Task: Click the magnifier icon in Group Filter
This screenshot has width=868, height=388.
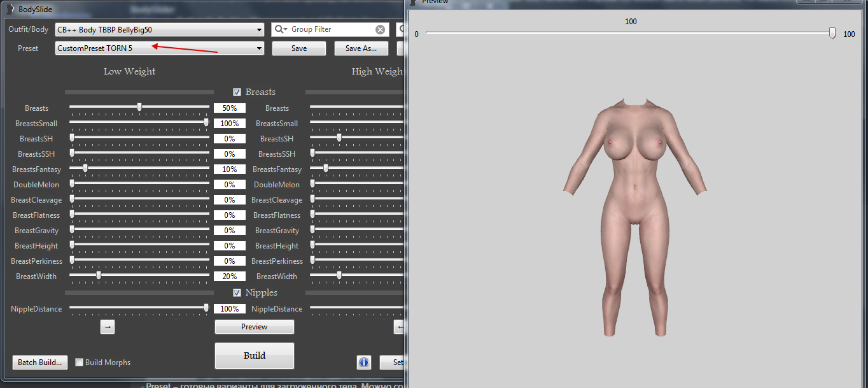Action: pyautogui.click(x=279, y=29)
